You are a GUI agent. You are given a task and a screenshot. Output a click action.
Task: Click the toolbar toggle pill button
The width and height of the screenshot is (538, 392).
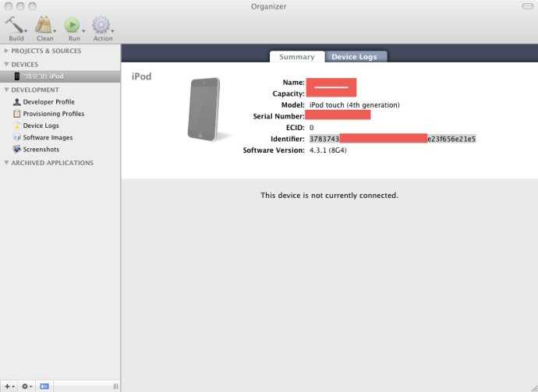(527, 6)
